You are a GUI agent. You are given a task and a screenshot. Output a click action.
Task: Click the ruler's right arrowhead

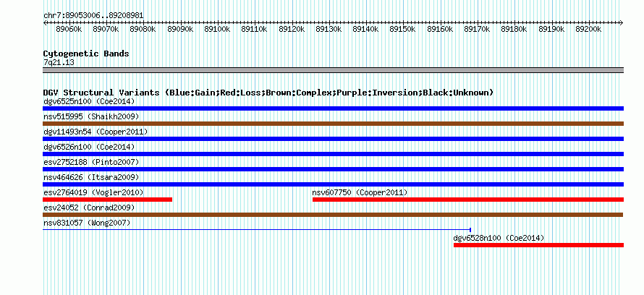point(622,22)
